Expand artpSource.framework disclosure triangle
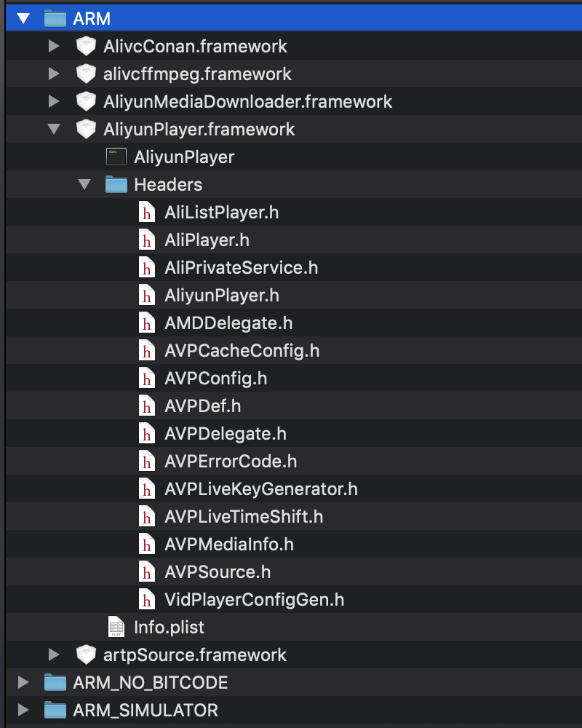This screenshot has height=728, width=582. [x=54, y=654]
